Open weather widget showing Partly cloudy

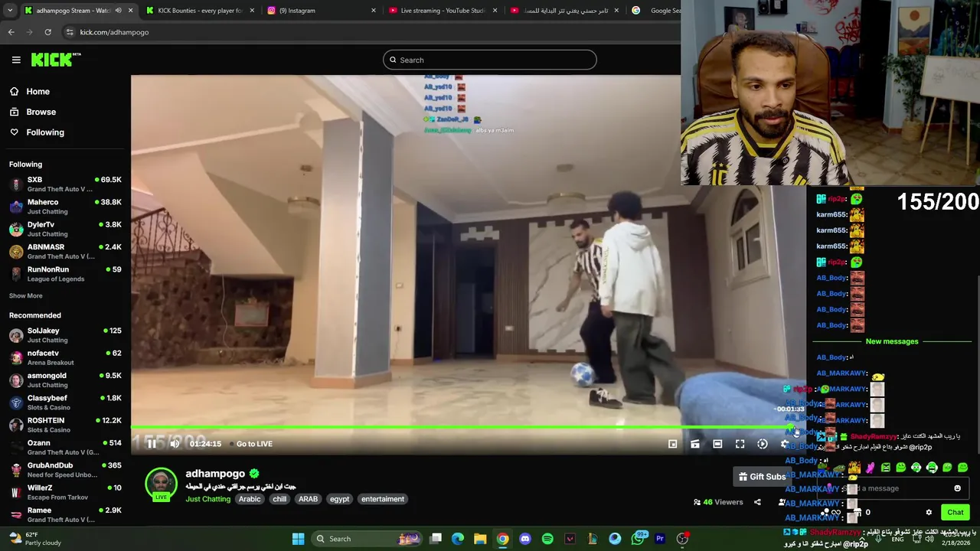tap(34, 539)
